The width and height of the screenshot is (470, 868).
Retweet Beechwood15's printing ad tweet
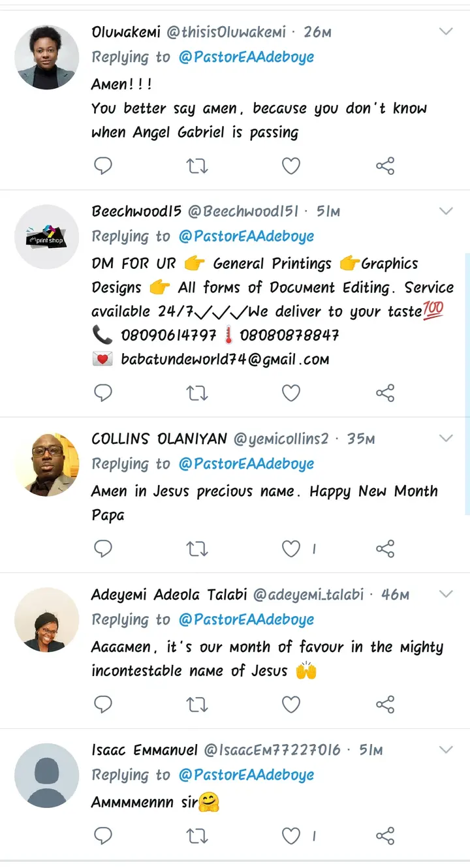pos(197,393)
